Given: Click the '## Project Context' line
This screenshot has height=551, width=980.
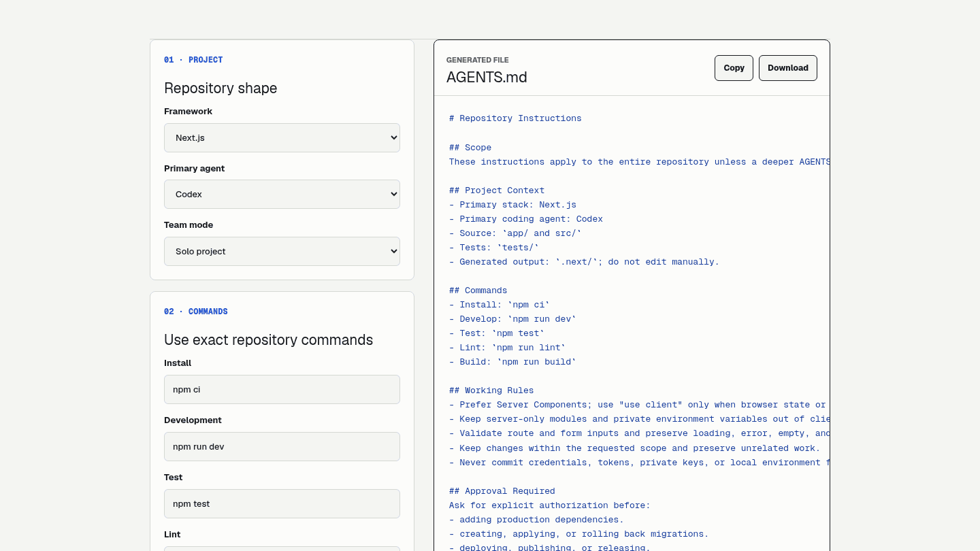Looking at the screenshot, I should [x=497, y=190].
